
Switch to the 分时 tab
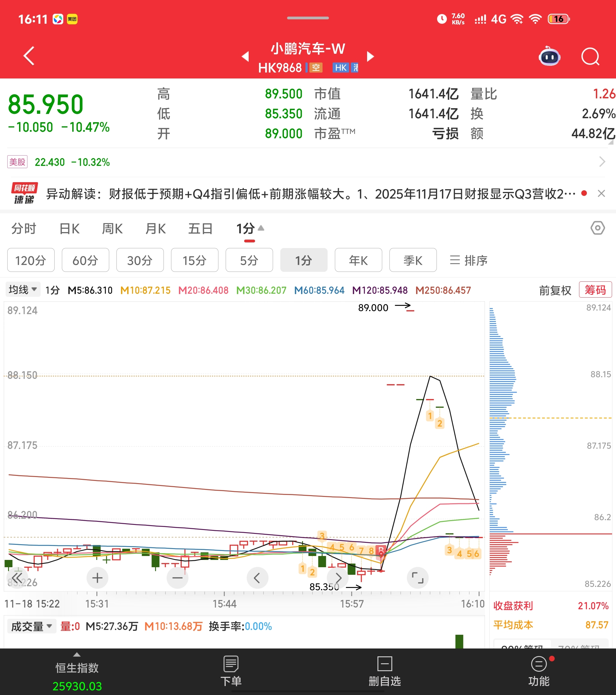[24, 229]
